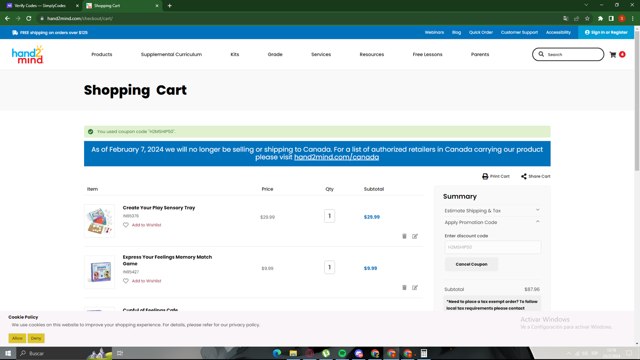Viewport: 640px width, 360px height.
Task: Open File Explorer from taskbar
Action: tap(293, 353)
